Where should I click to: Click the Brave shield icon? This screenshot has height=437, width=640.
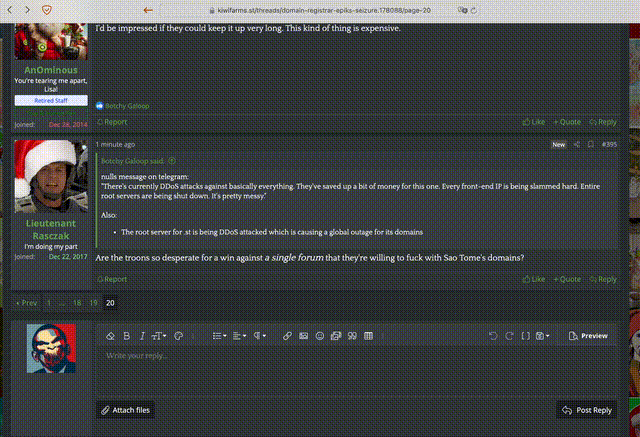[47, 10]
